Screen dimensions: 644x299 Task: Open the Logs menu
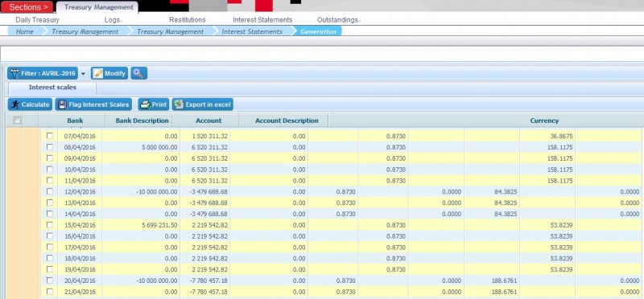click(112, 19)
